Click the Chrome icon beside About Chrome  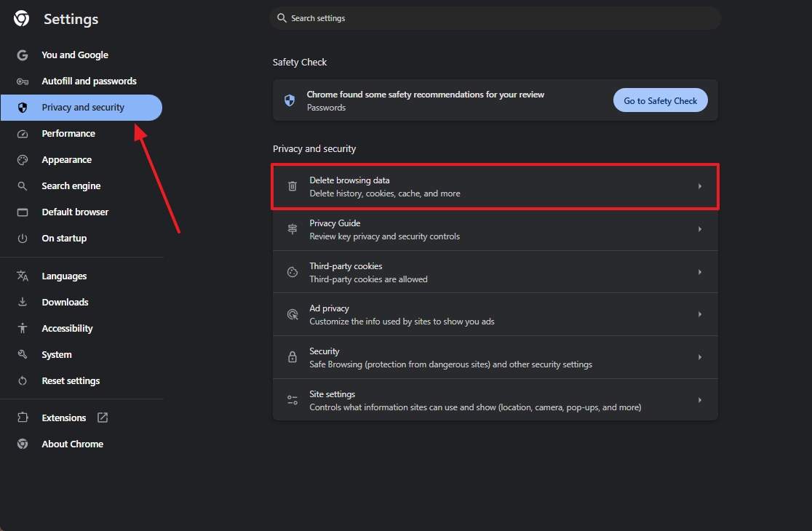23,444
